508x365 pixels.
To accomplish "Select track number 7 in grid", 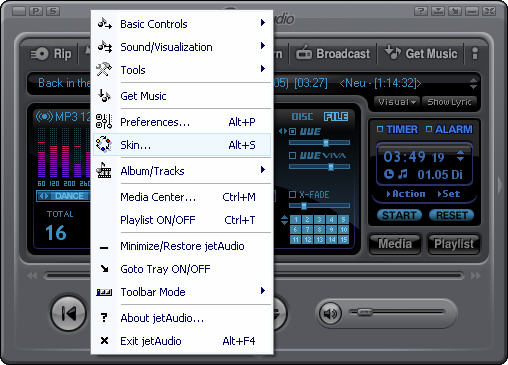I will pos(307,229).
